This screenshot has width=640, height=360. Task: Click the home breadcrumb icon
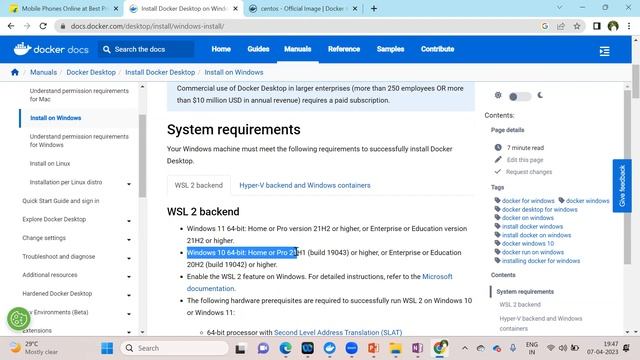[x=15, y=72]
